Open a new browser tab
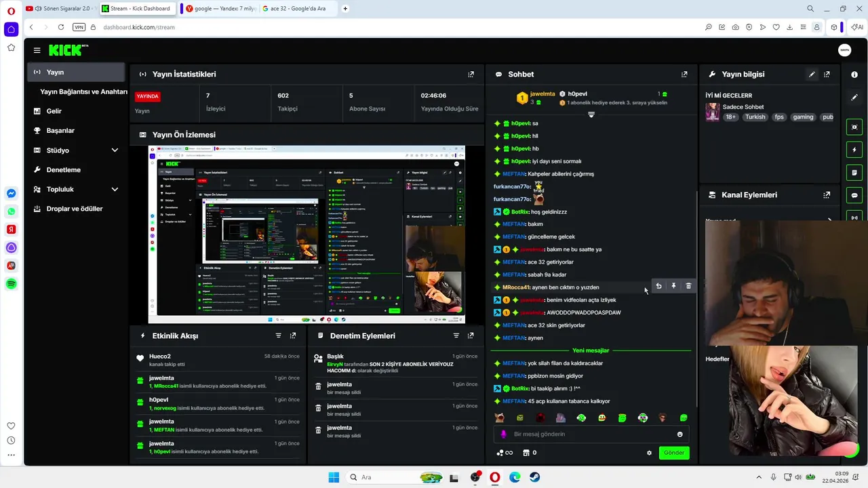Viewport: 868px width, 488px height. point(346,9)
